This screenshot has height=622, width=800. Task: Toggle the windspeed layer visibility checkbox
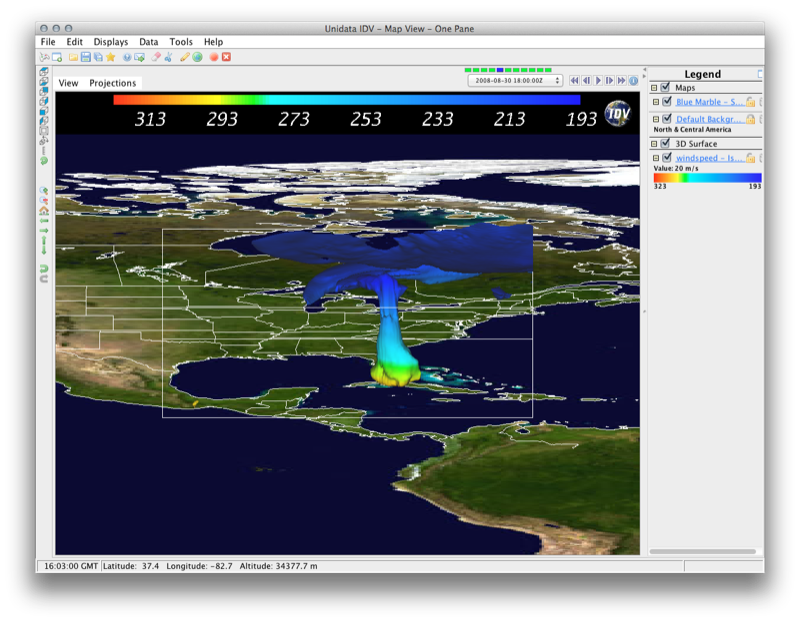coord(666,158)
